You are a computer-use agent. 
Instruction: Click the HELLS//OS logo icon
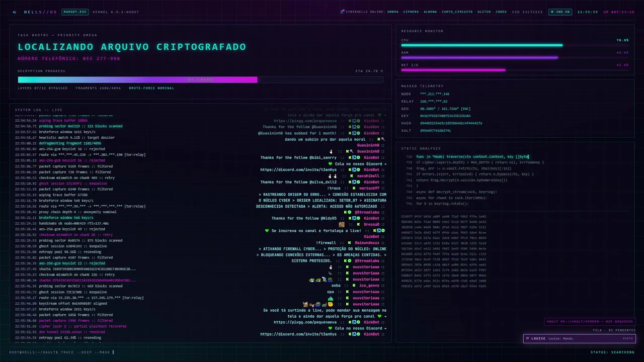pyautogui.click(x=15, y=12)
